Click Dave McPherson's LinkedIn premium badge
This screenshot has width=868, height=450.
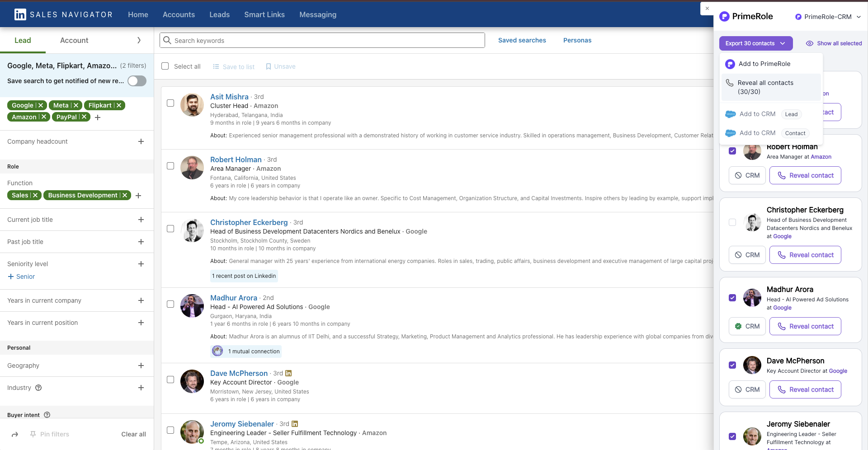coord(288,373)
